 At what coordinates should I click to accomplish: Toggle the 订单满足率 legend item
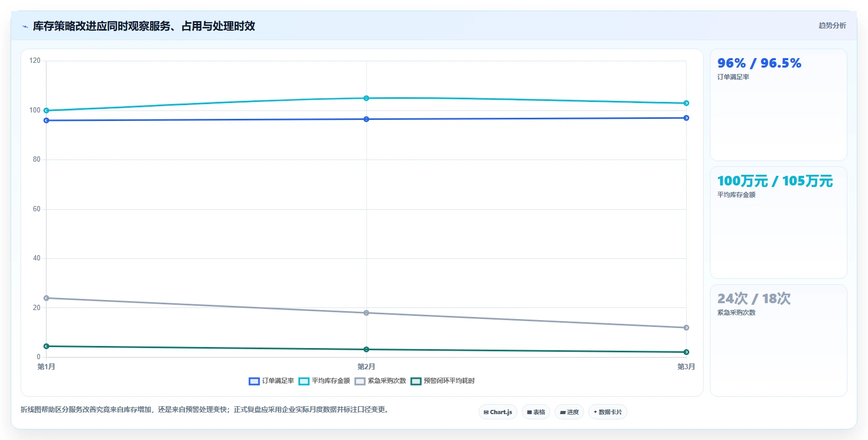pos(271,381)
